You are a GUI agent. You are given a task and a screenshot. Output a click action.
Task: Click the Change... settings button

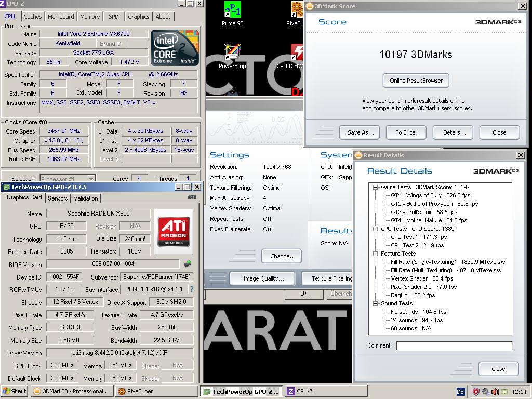281,256
